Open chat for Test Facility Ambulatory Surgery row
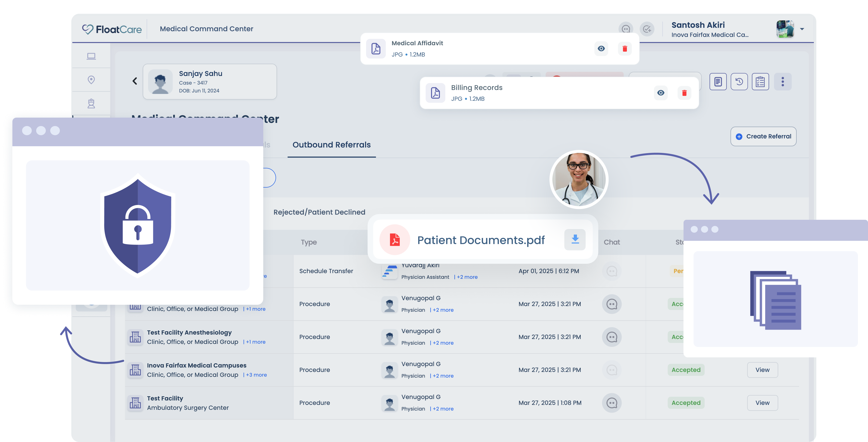This screenshot has height=442, width=868. coord(612,403)
